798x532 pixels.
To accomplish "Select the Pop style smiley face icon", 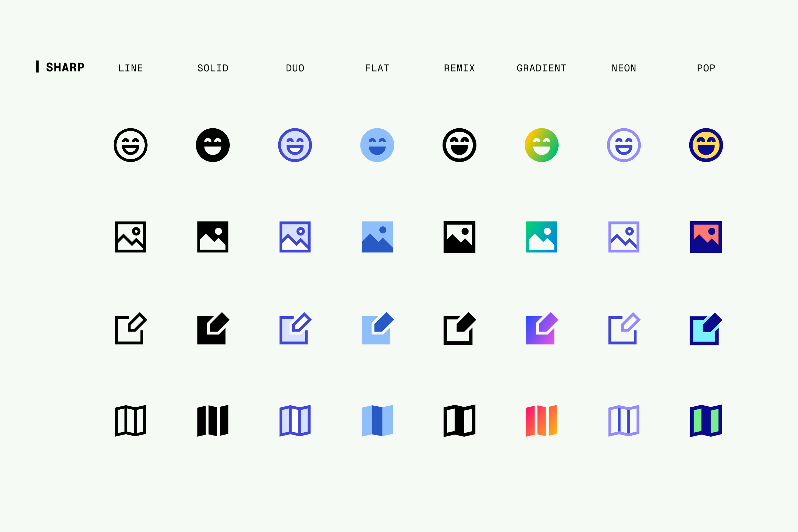I will 706,145.
